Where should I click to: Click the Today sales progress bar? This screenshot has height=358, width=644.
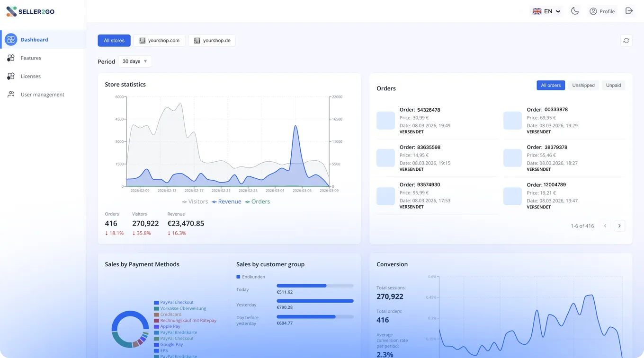[315, 286]
